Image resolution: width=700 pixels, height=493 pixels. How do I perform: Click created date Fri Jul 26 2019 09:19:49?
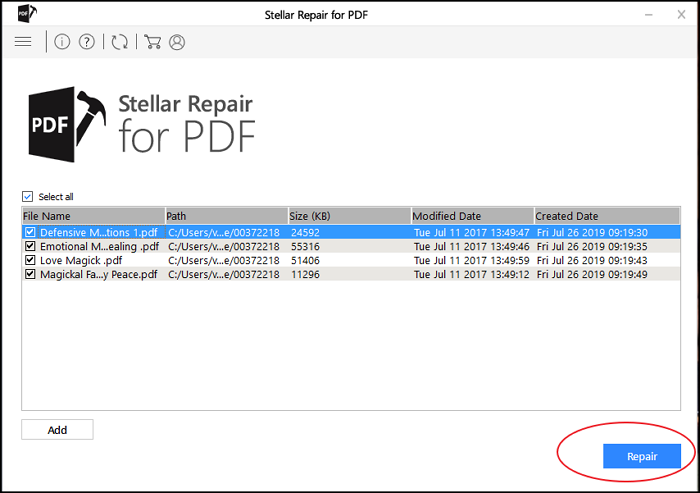pos(592,274)
